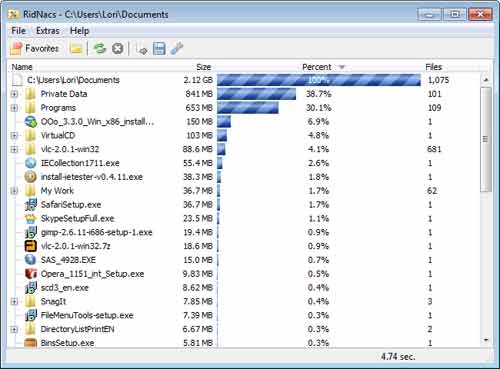Click the open folder toolbar icon
Image resolution: width=500 pixels, height=369 pixels.
[76, 49]
